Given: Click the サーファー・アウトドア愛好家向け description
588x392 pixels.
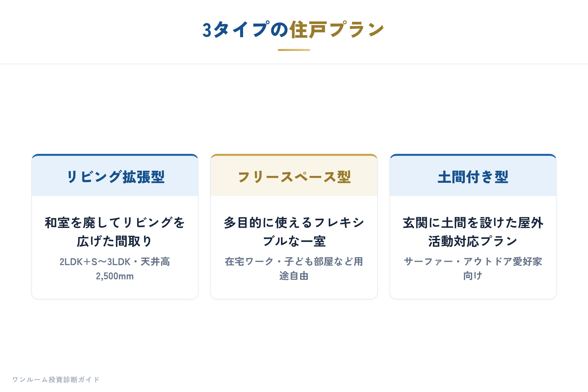Looking at the screenshot, I should tap(473, 269).
